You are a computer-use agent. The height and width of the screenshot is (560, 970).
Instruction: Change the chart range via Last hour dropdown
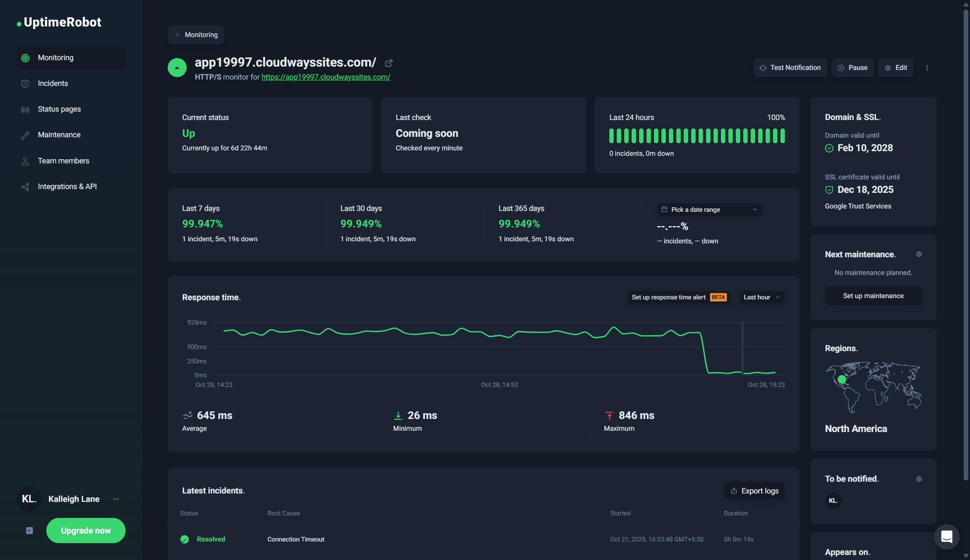761,297
